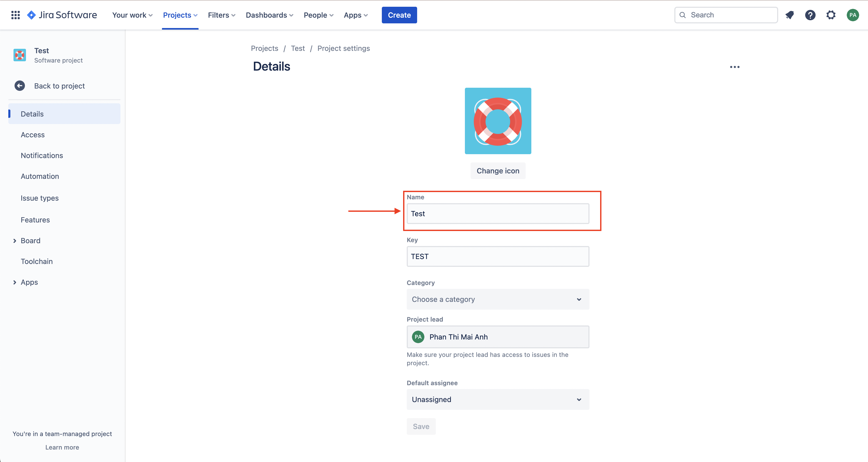Focus the Name input field
Viewport: 868px width, 462px height.
click(498, 214)
